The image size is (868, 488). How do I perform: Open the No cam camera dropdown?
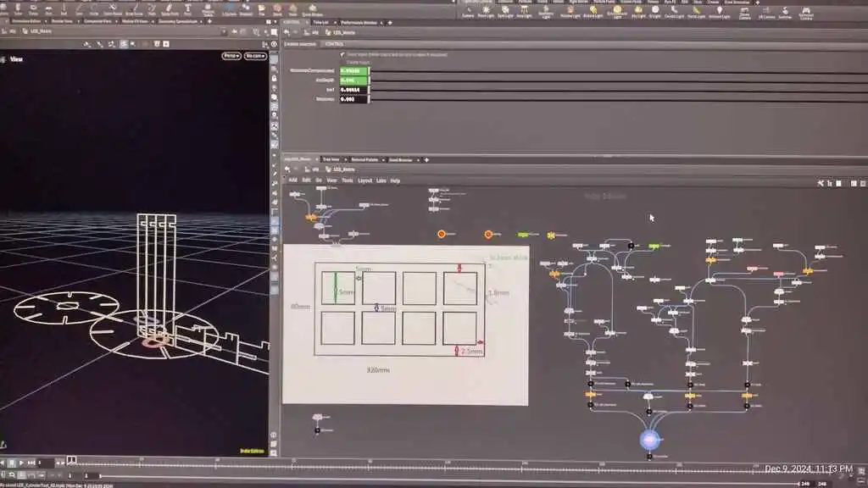coord(255,56)
